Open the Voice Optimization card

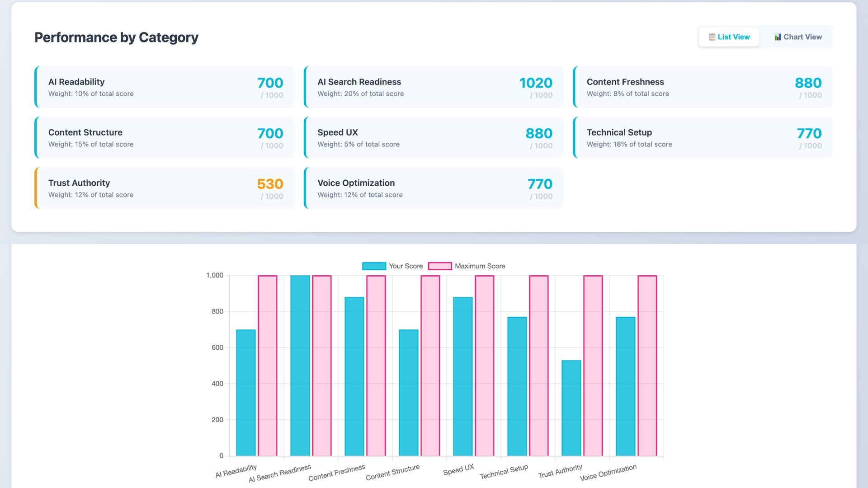click(434, 188)
